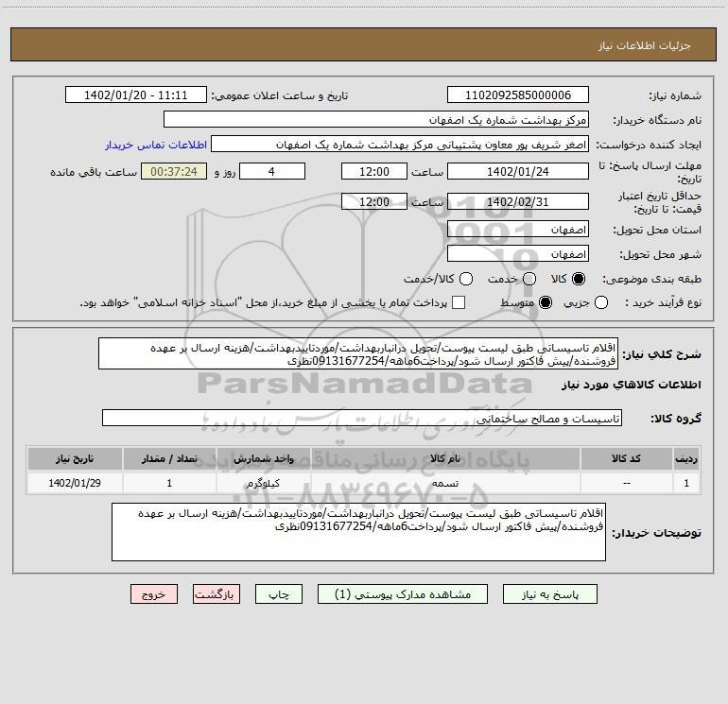
Task: Click the requester field اصغر شریف پور
Action: pos(400,145)
